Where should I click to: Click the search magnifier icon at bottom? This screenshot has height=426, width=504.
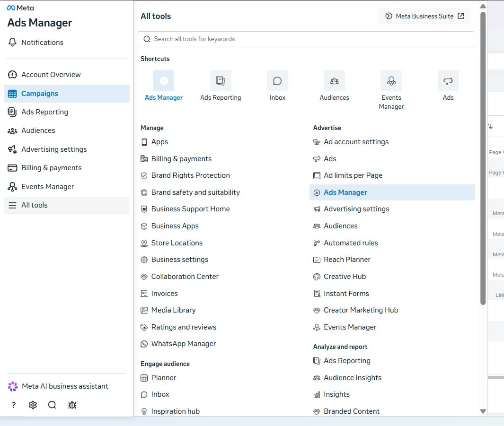coord(52,405)
